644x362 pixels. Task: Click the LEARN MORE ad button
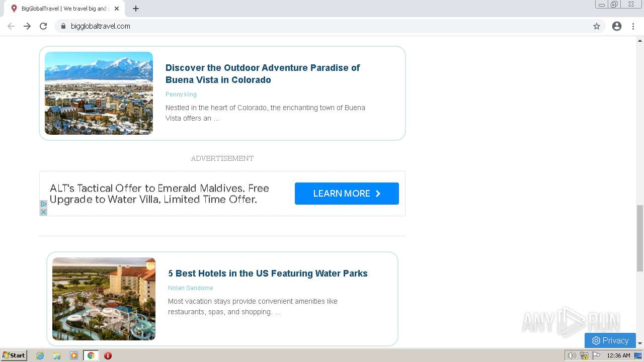pyautogui.click(x=347, y=194)
